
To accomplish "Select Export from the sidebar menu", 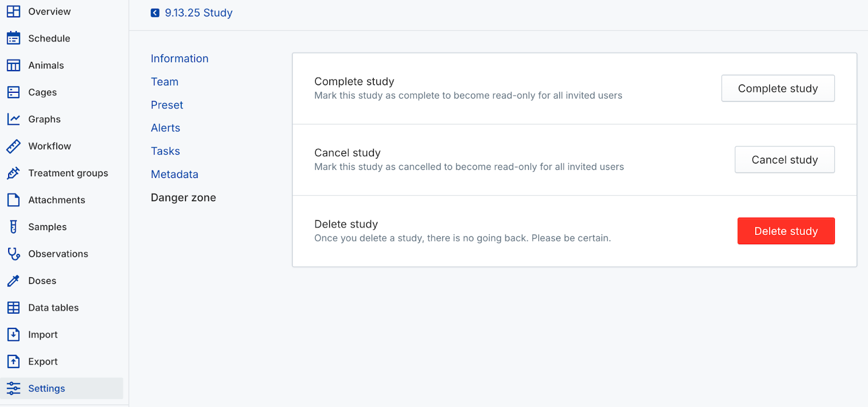I will coord(43,361).
